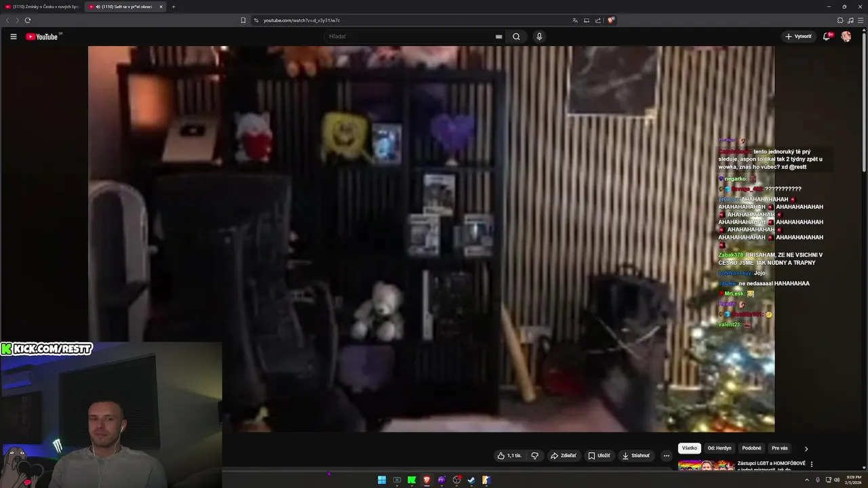Click the Vytvoriť create button

tap(798, 37)
